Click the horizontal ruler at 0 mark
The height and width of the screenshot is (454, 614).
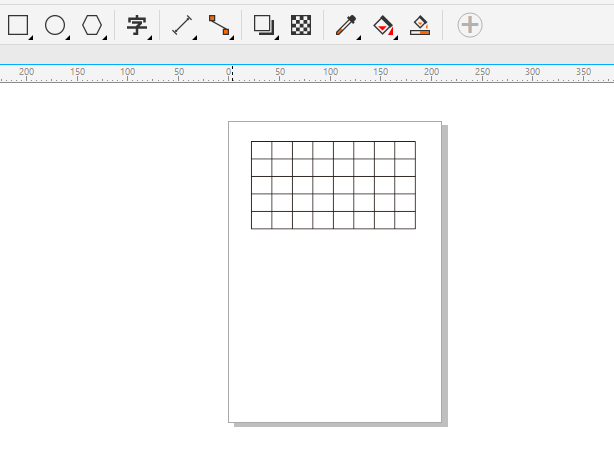(x=228, y=72)
